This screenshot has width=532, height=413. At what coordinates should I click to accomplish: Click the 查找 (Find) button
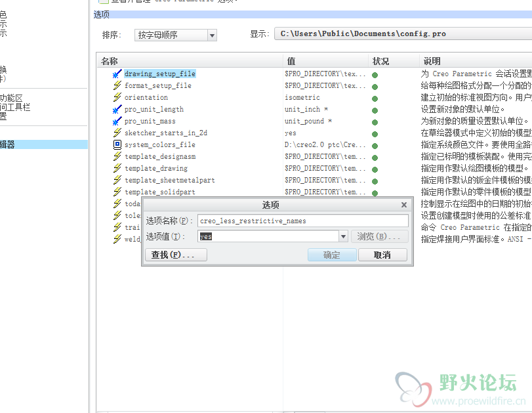[x=176, y=255]
